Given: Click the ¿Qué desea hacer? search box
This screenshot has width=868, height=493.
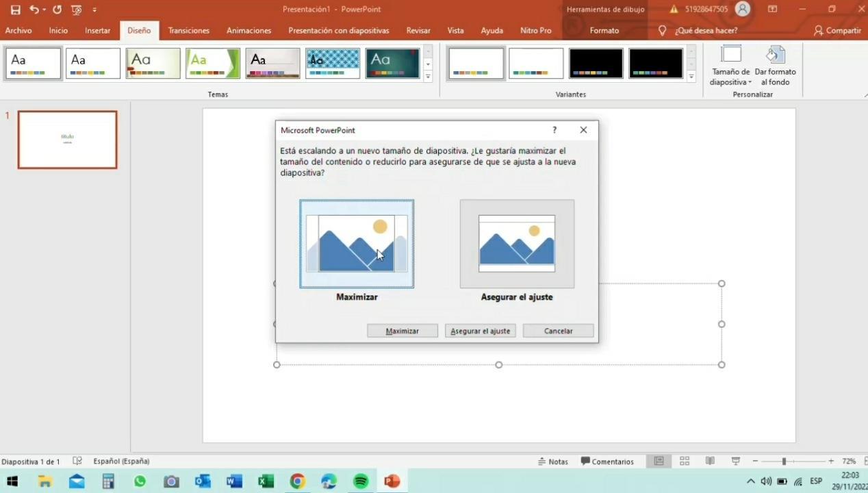Looking at the screenshot, I should point(706,31).
